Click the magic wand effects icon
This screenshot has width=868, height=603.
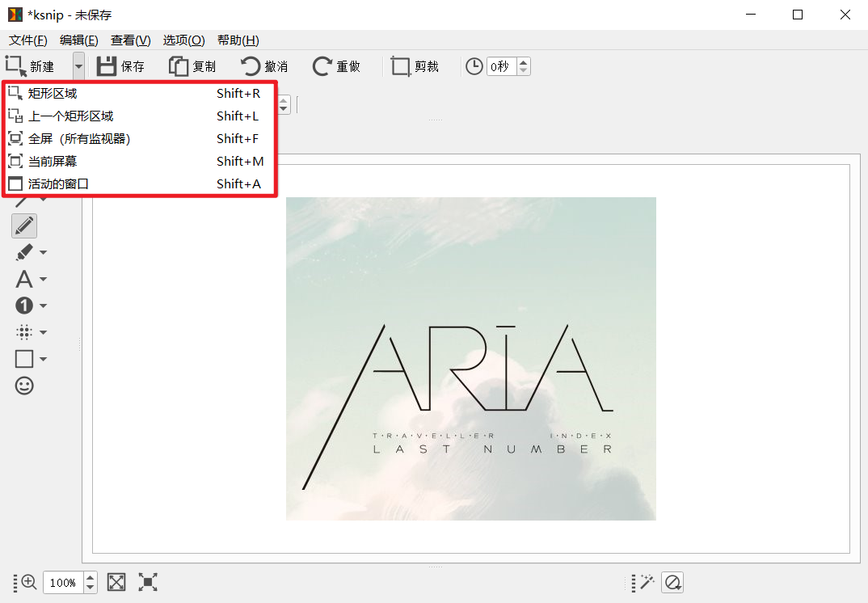coord(647,582)
